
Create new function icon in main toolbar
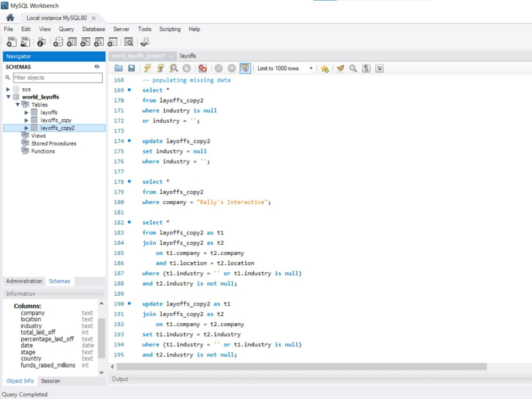coord(112,41)
